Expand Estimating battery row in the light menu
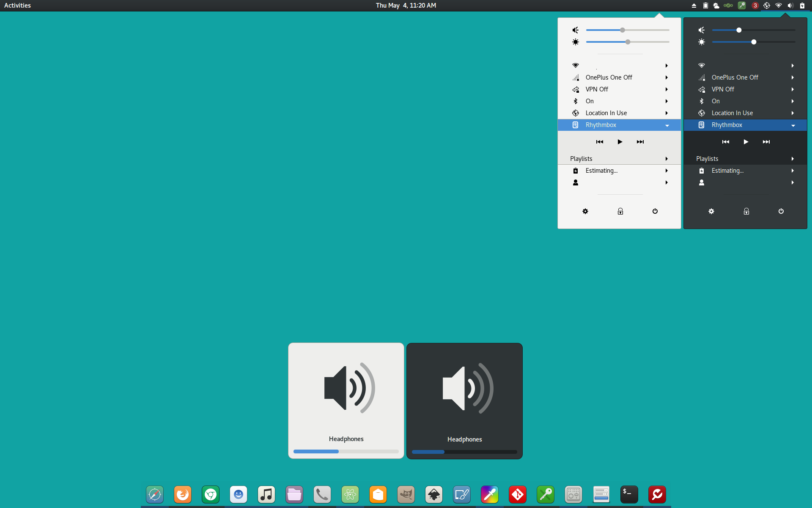Image resolution: width=812 pixels, height=508 pixels. pyautogui.click(x=619, y=171)
